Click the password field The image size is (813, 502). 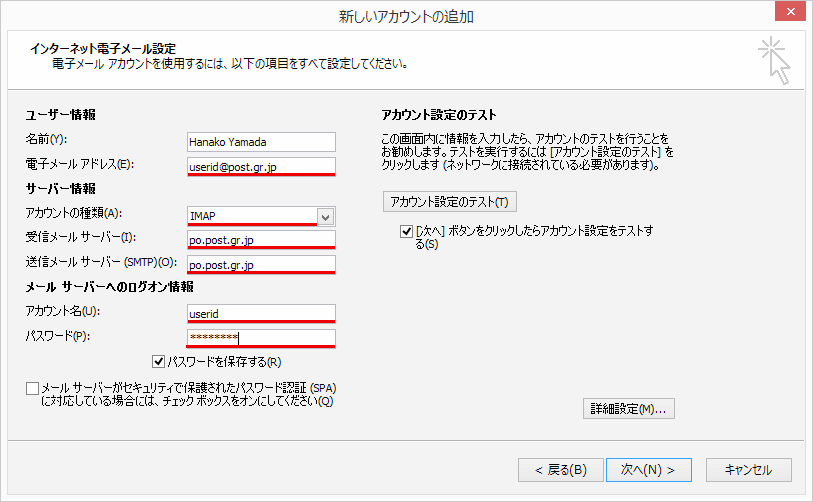(261, 338)
